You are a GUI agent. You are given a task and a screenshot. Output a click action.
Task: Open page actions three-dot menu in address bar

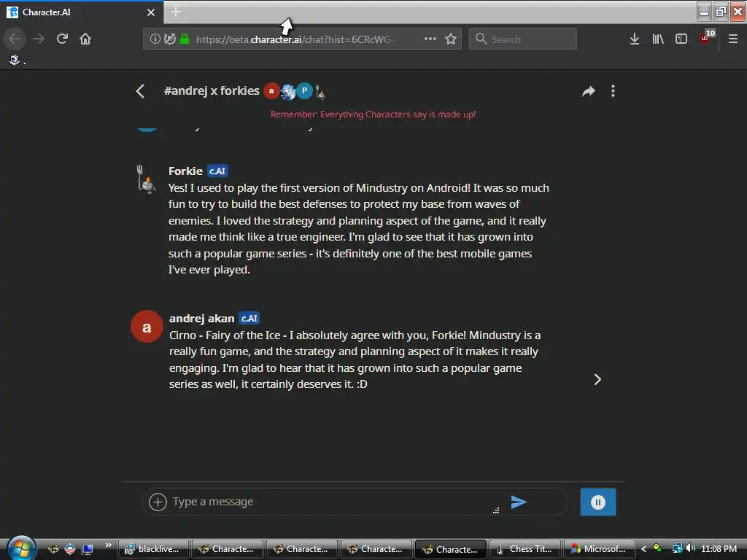(x=430, y=39)
